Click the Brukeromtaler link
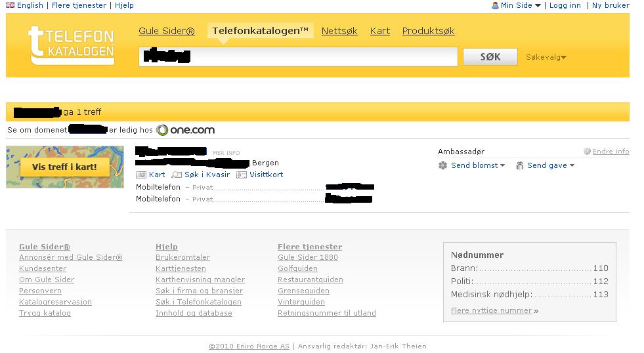Image resolution: width=644 pixels, height=353 pixels. [x=182, y=257]
